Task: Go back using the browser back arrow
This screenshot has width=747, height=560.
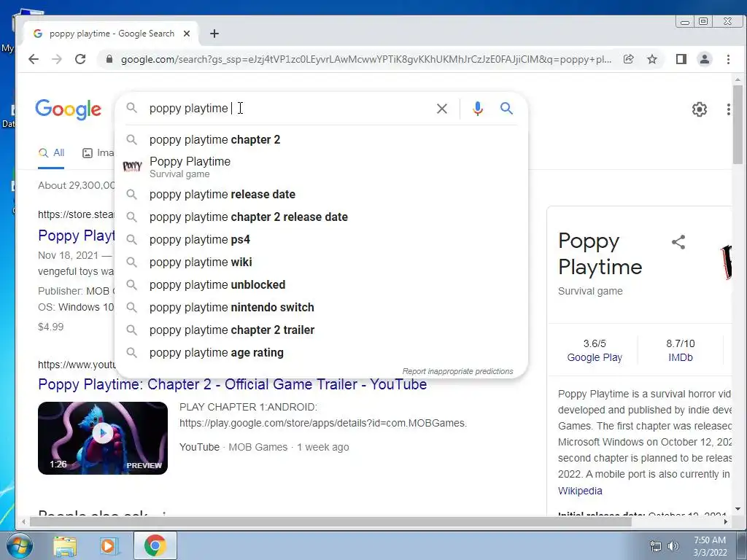Action: (x=34, y=59)
